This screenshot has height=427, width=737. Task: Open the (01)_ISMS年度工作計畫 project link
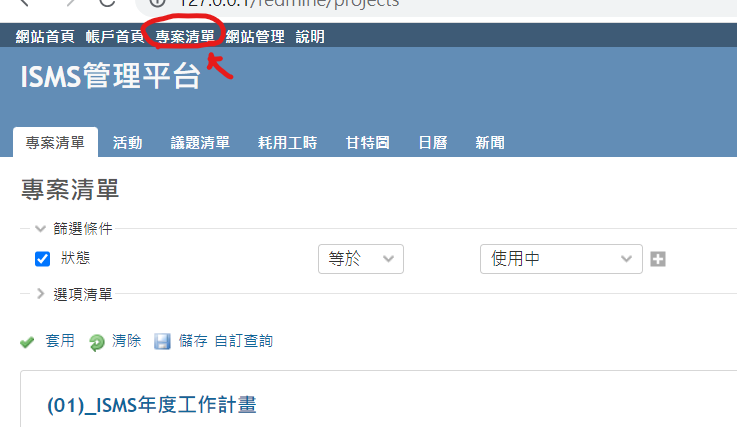click(x=152, y=405)
